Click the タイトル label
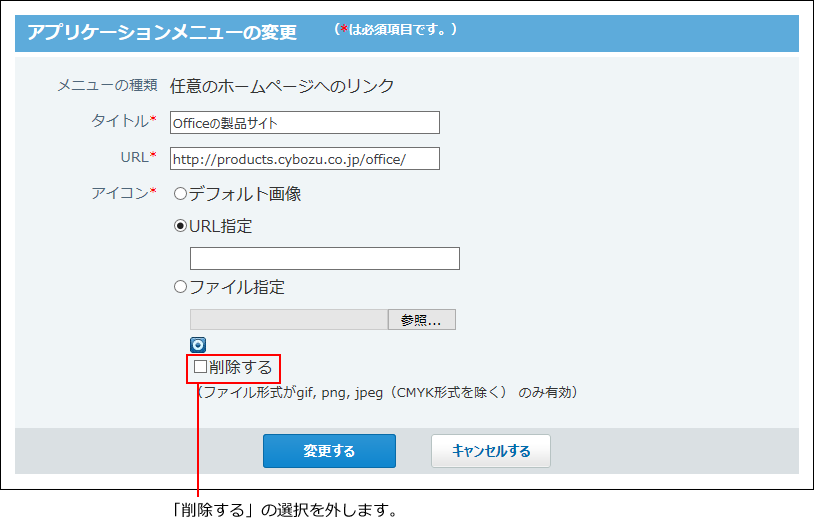The image size is (814, 526). [124, 121]
